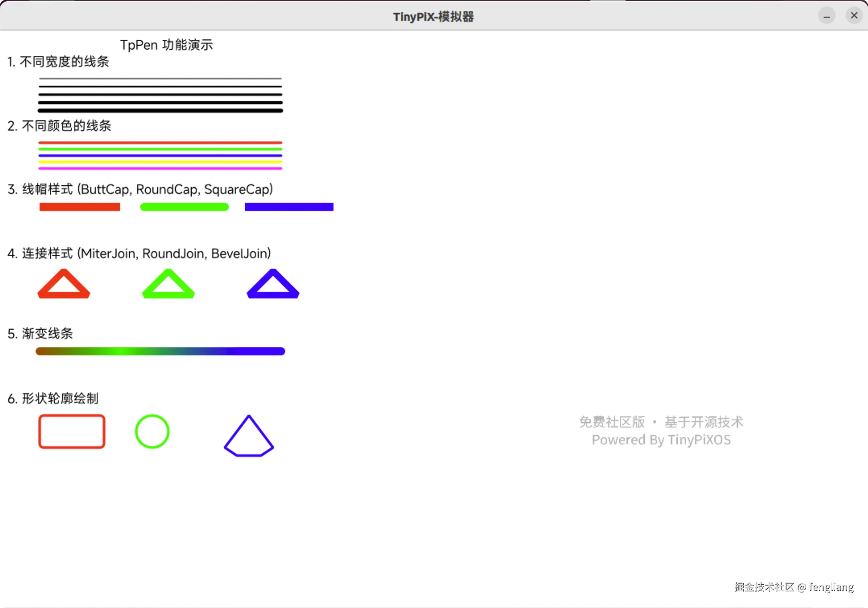
Task: Click the 4. 连接样式 heading
Action: (x=139, y=253)
